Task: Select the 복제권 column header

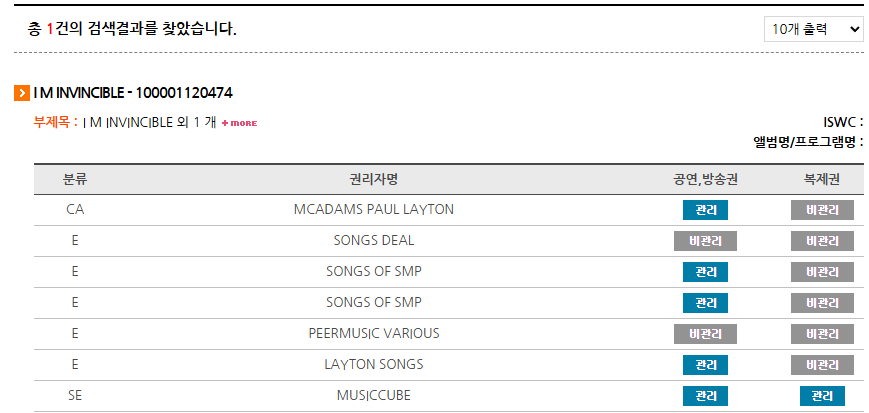Action: click(822, 180)
